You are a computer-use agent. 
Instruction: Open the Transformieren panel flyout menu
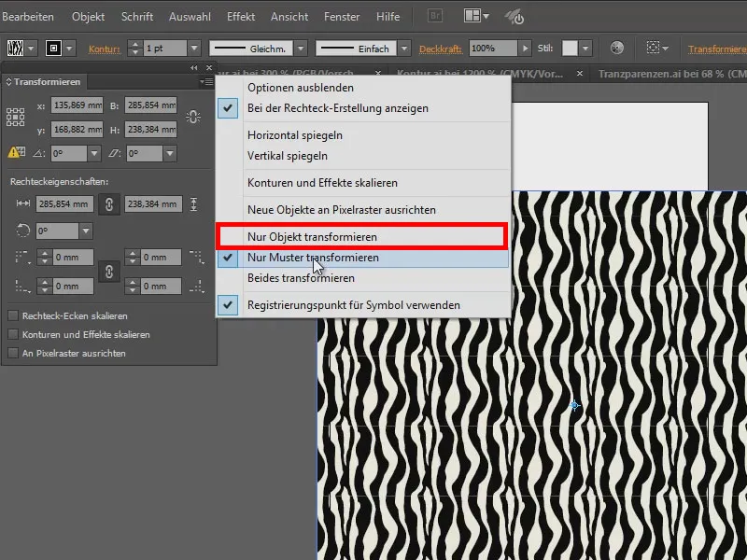(x=206, y=82)
